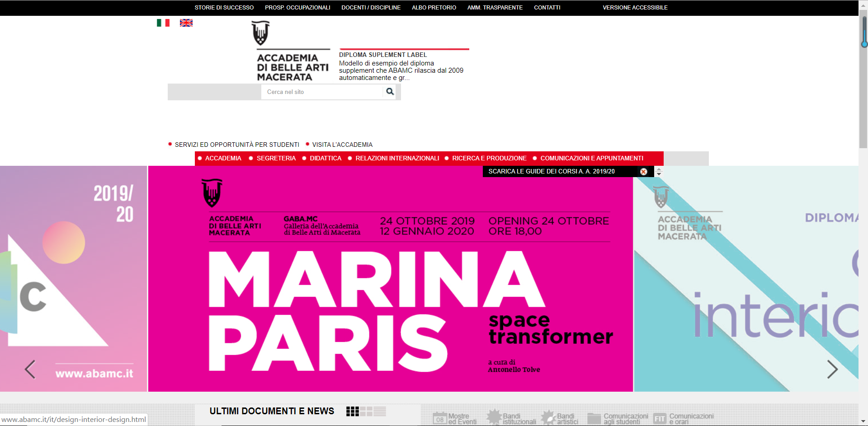The width and height of the screenshot is (868, 426).
Task: Switch language using the UK flag
Action: coord(186,23)
